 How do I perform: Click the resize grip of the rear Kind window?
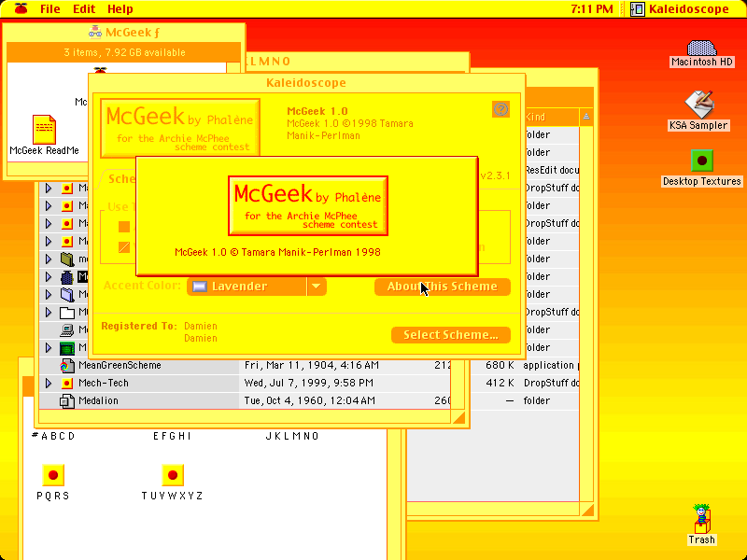pos(587,510)
